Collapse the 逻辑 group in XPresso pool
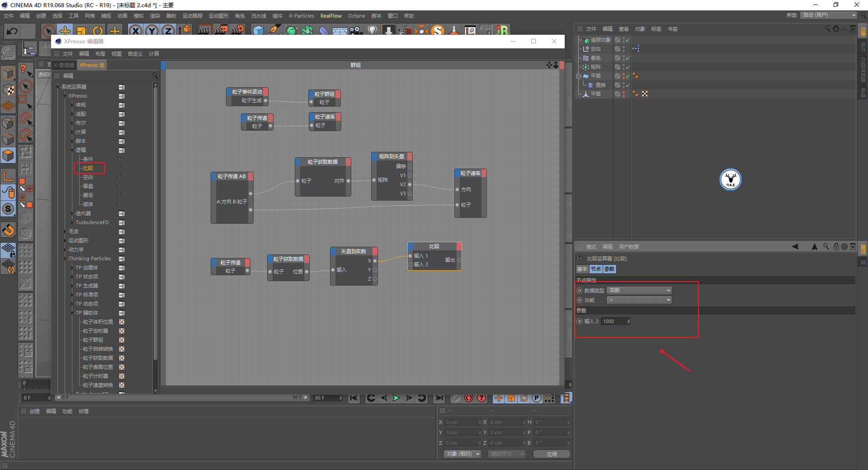The image size is (868, 470). point(72,150)
